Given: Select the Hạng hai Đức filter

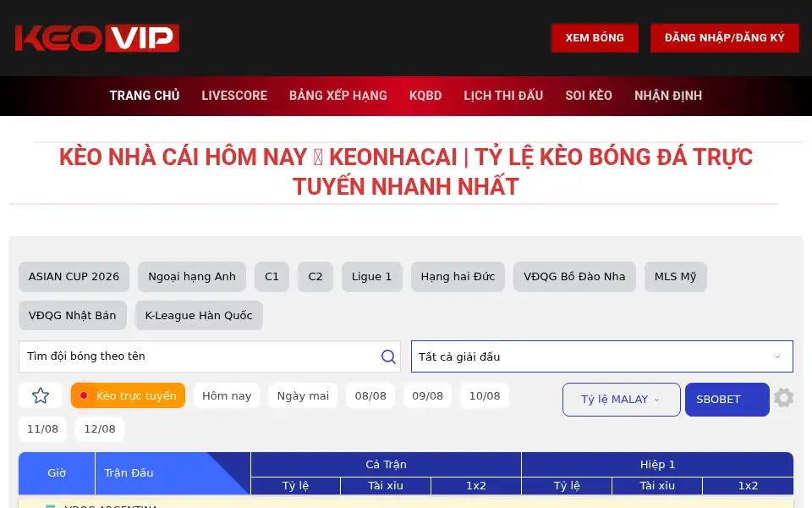Looking at the screenshot, I should (458, 277).
